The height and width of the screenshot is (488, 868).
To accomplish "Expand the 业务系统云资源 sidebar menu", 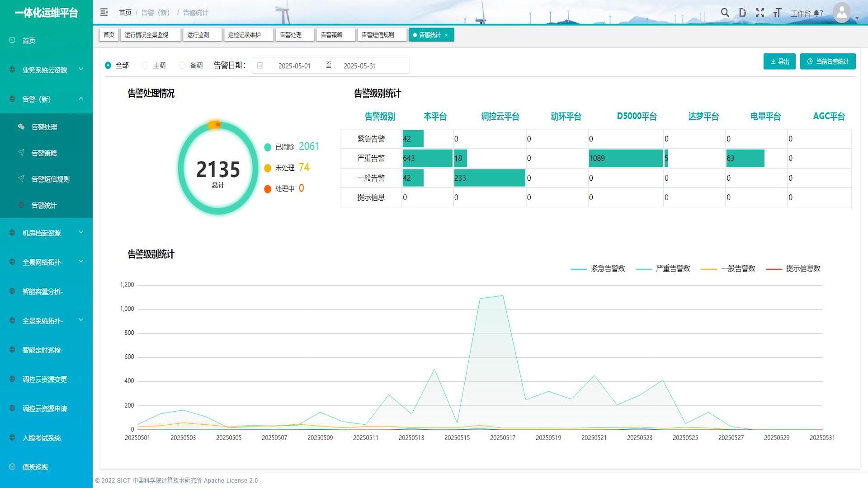I will [x=45, y=70].
